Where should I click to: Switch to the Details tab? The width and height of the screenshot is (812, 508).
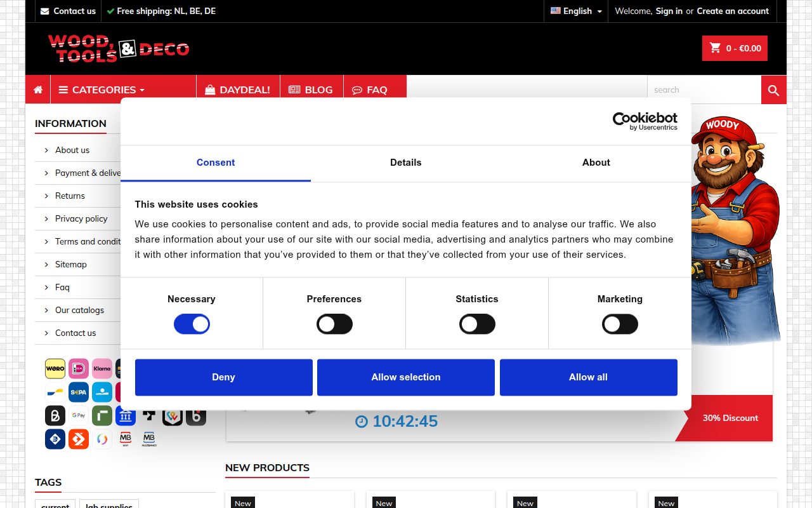406,163
